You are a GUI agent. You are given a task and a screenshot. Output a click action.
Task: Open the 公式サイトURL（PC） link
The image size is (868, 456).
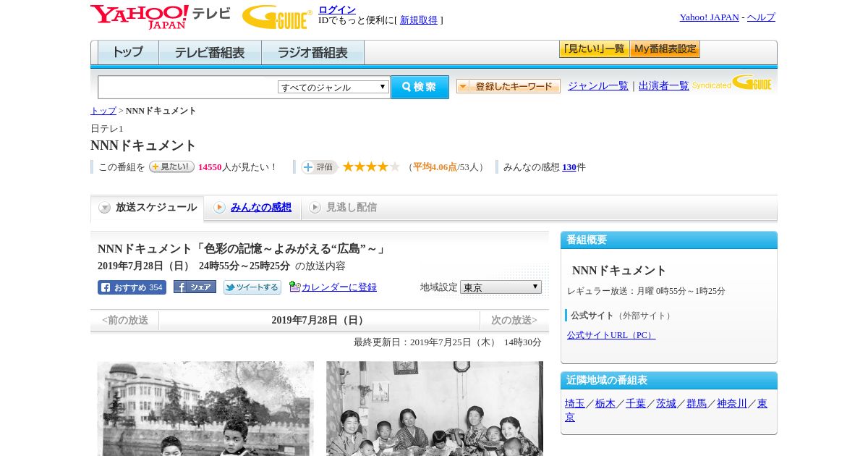pyautogui.click(x=611, y=335)
